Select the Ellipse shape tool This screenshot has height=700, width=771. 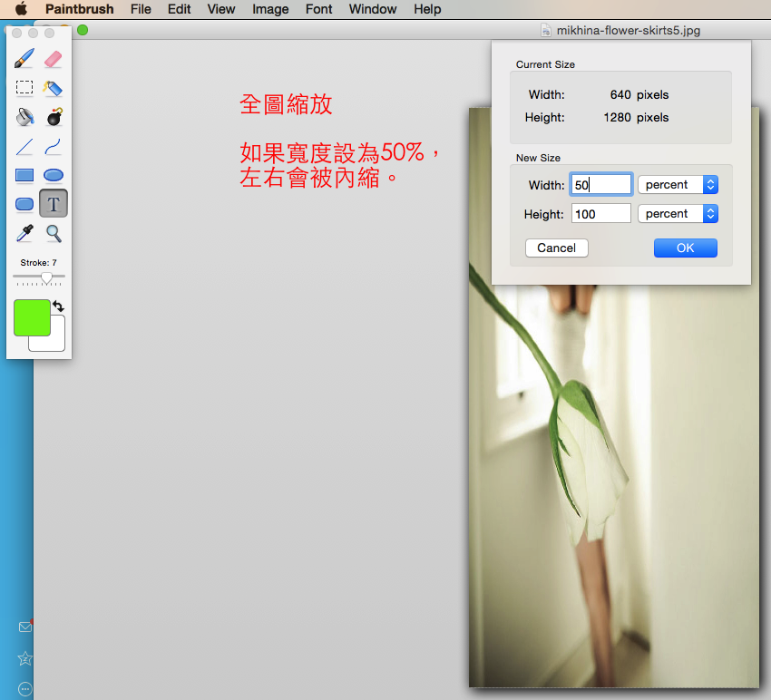[54, 175]
